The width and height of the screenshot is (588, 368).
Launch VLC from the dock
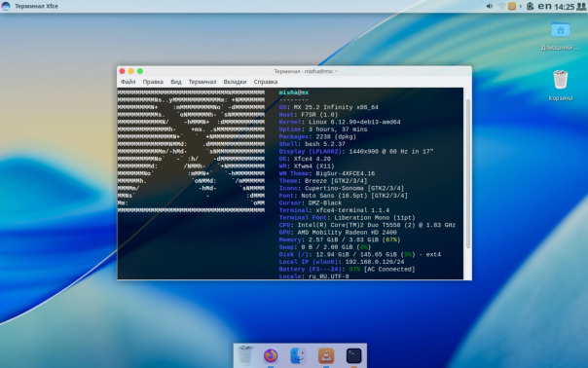[326, 355]
